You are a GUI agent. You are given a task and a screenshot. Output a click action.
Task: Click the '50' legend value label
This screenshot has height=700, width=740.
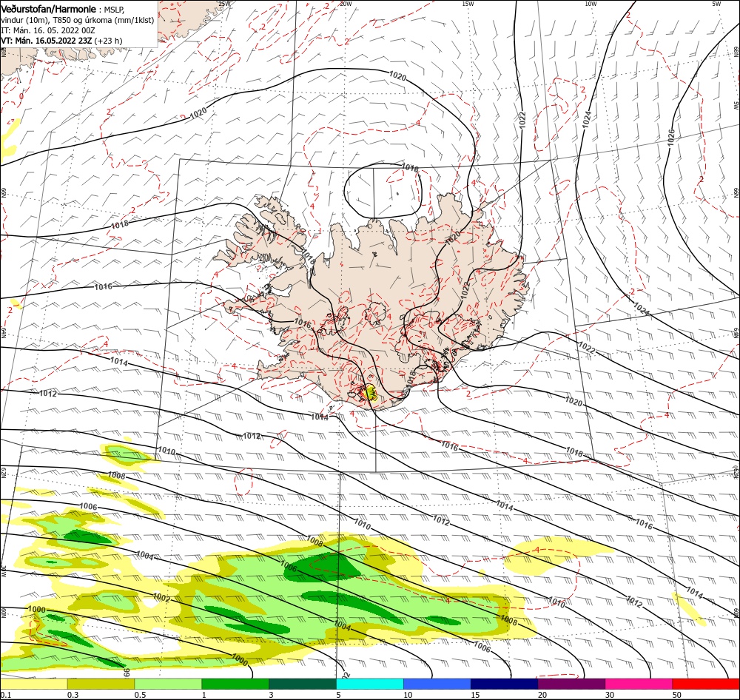(677, 695)
